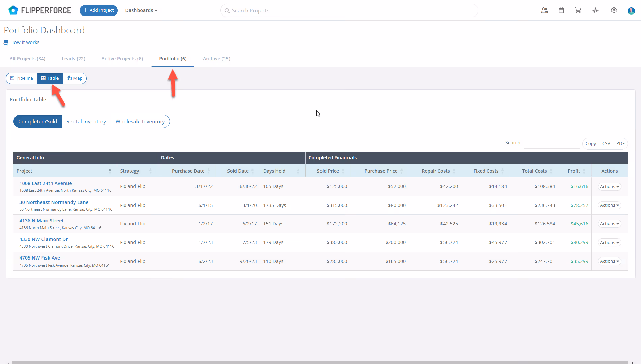Sort by Sold Date column arrows
Screen dimensions: 641x364
point(253,171)
